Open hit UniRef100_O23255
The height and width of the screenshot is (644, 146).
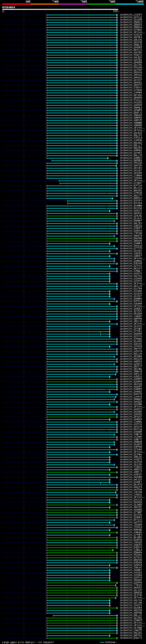(x=131, y=20)
